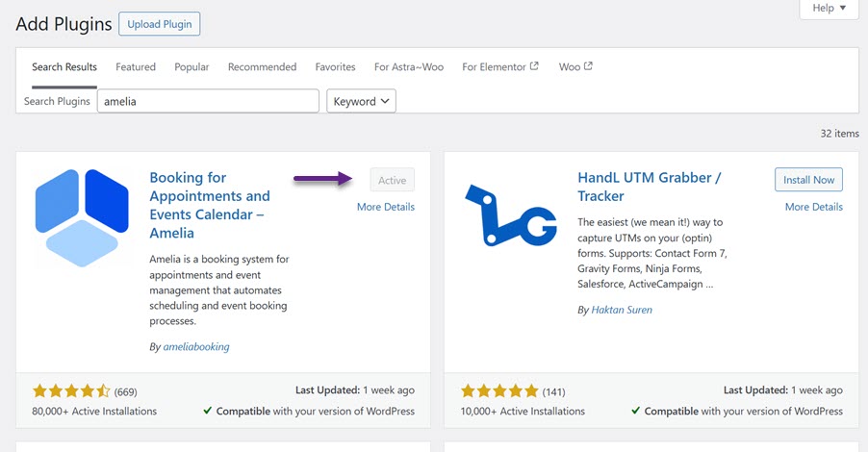Open More Details for HandL UTM Grabber
868x452 pixels.
(x=814, y=207)
